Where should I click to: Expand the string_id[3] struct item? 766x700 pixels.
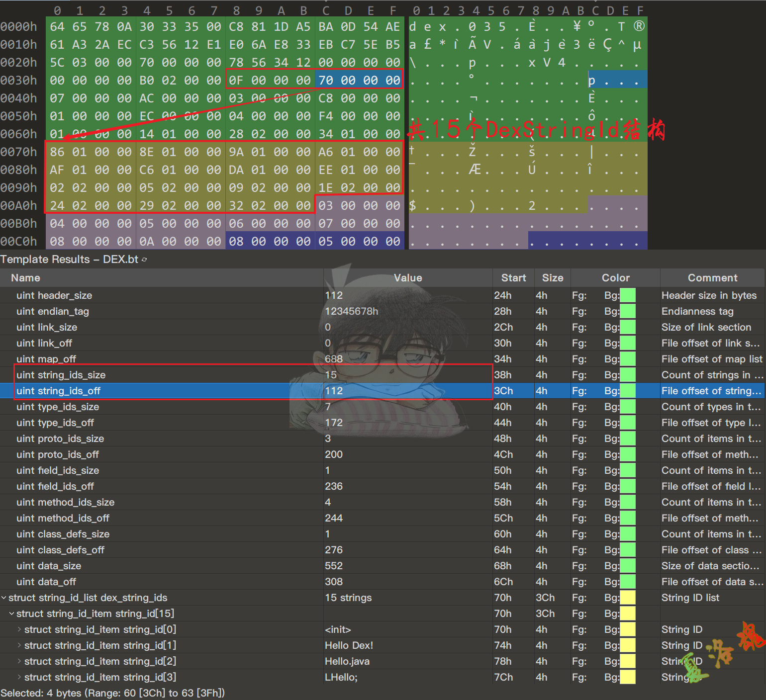click(x=19, y=677)
